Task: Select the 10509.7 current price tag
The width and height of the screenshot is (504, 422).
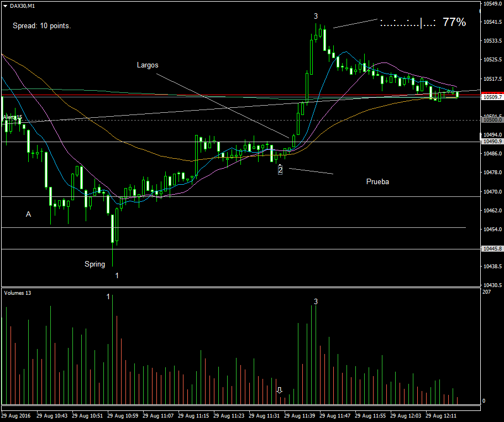Action: pos(491,97)
